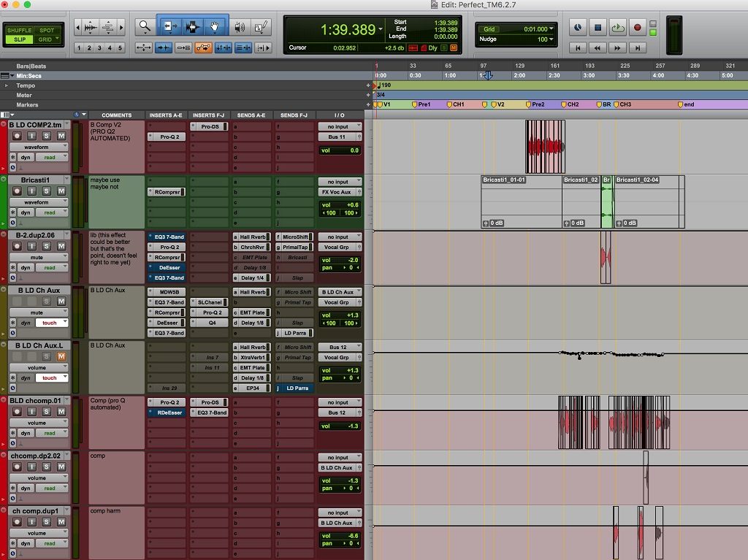Solo the chcomp.dp2.02 track
Screen dimensions: 748x560
coord(47,467)
